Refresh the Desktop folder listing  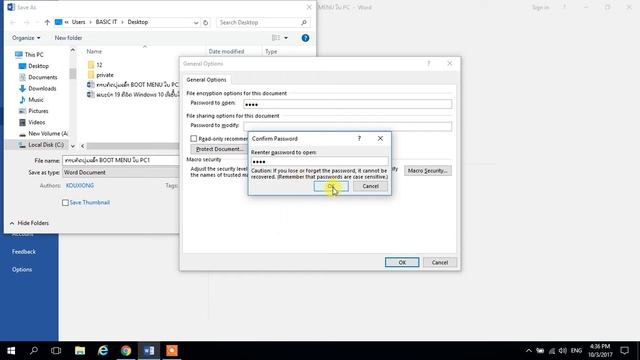point(206,22)
